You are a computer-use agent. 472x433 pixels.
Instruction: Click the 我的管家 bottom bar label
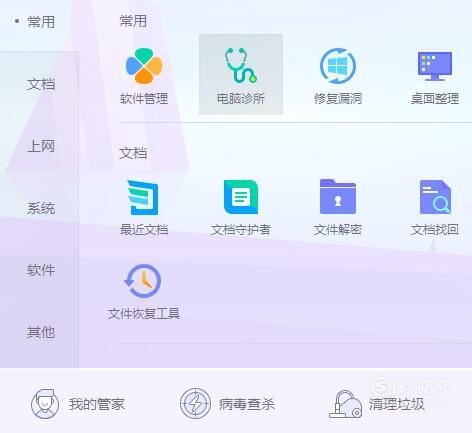97,404
